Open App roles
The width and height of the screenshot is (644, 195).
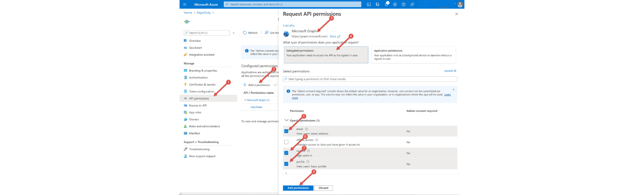(x=195, y=112)
